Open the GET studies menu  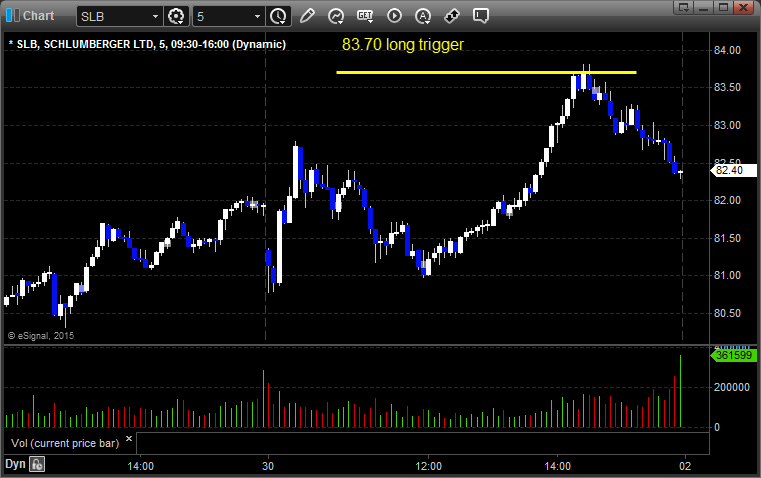click(x=365, y=16)
